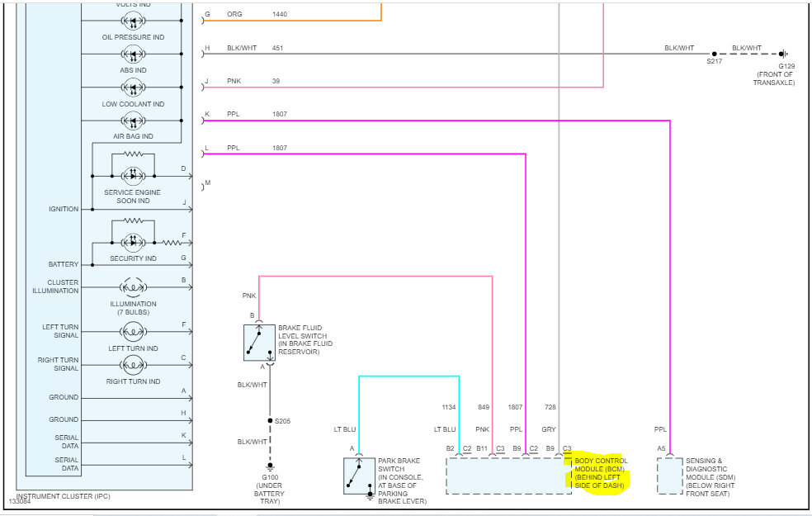Click circuit number 849 above the BCM
The image size is (812, 516).
[484, 407]
